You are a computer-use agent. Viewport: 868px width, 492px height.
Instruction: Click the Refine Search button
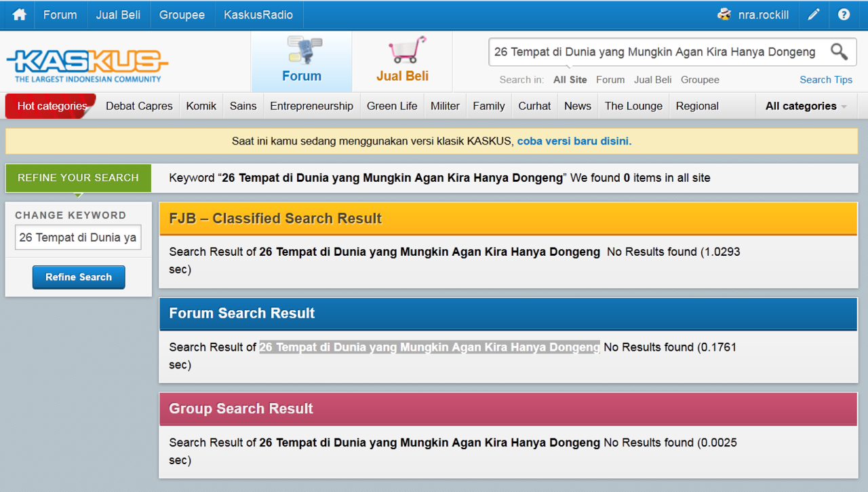coord(79,277)
